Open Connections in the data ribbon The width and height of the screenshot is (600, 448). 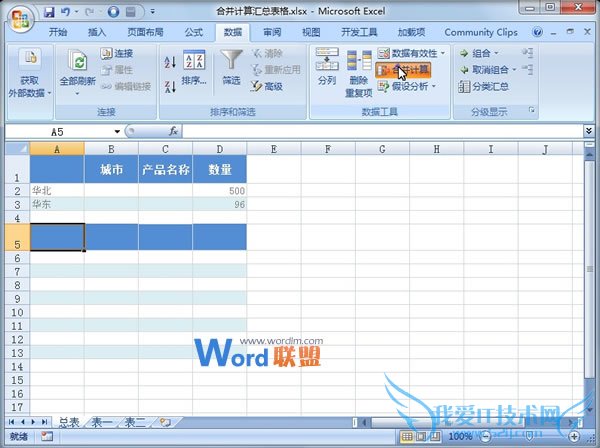117,53
